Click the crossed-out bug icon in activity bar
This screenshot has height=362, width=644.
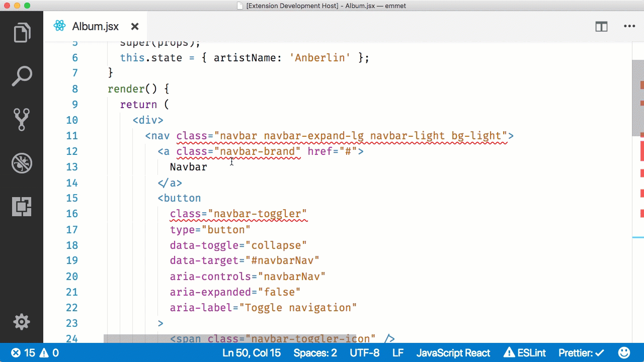[22, 163]
